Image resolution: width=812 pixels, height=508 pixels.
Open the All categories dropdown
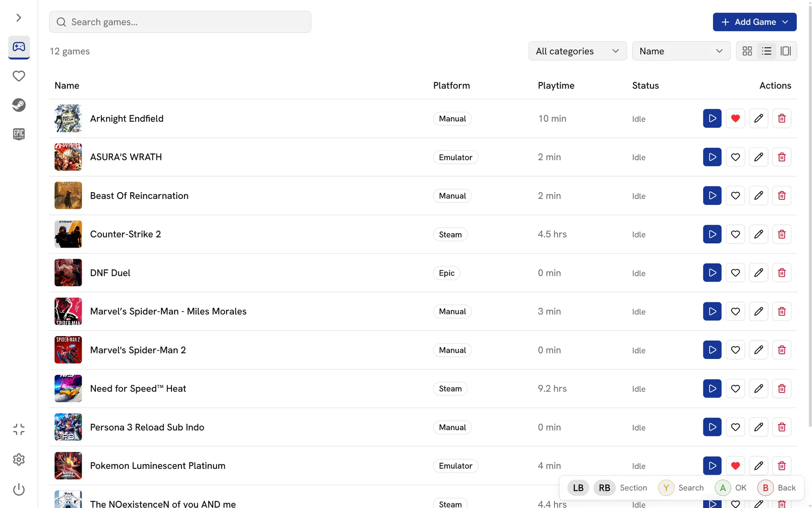point(577,51)
